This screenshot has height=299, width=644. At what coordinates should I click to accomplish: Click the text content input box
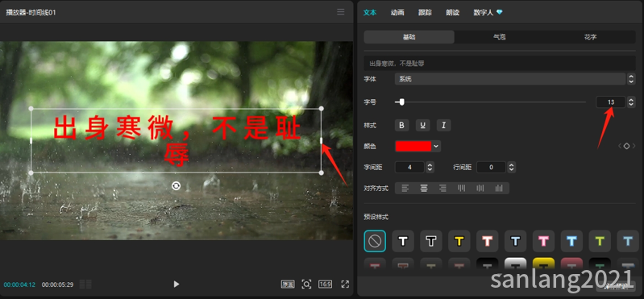click(x=500, y=63)
